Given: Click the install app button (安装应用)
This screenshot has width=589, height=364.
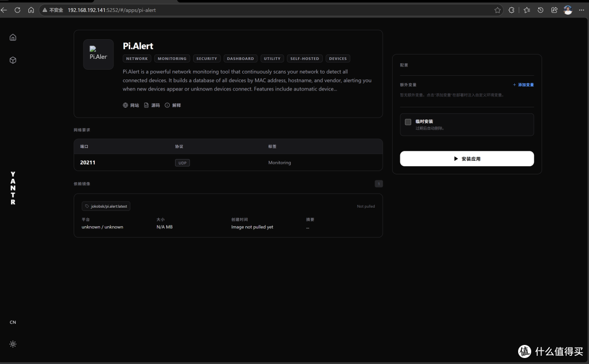Looking at the screenshot, I should click(x=466, y=159).
